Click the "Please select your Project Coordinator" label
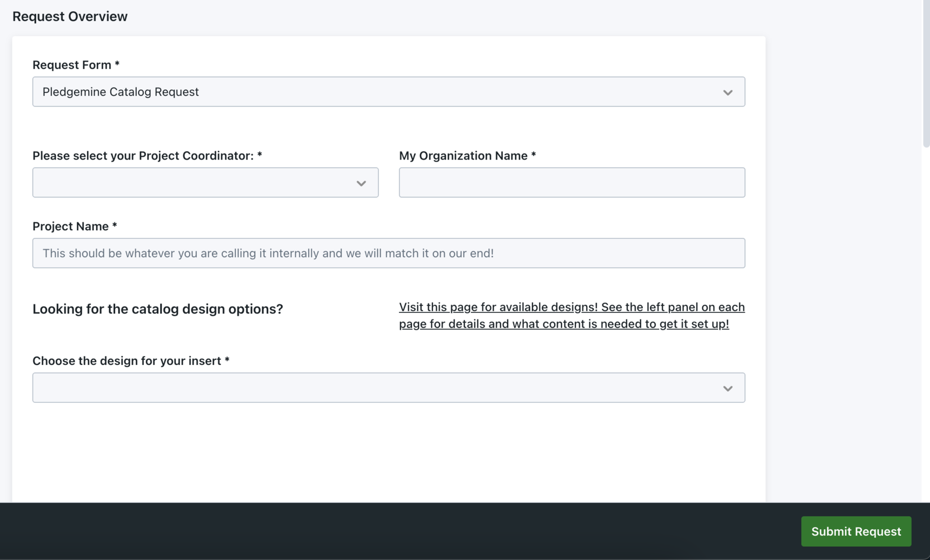The height and width of the screenshot is (560, 930). pos(147,156)
